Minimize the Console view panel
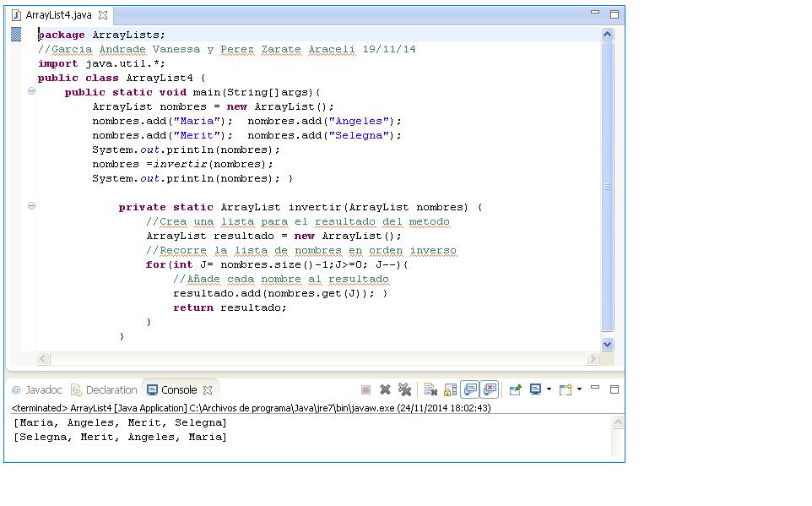This screenshot has width=812, height=506. coord(595,388)
